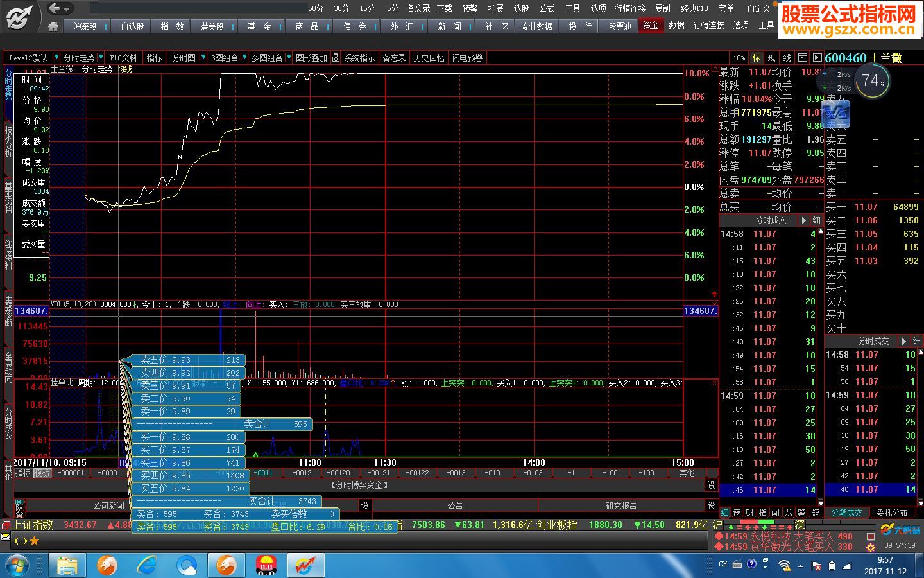Click the application logo at top left

tap(19, 17)
